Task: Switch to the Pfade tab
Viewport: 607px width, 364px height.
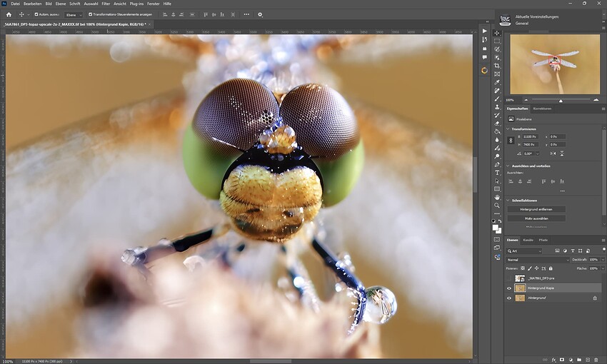Action: [543, 240]
